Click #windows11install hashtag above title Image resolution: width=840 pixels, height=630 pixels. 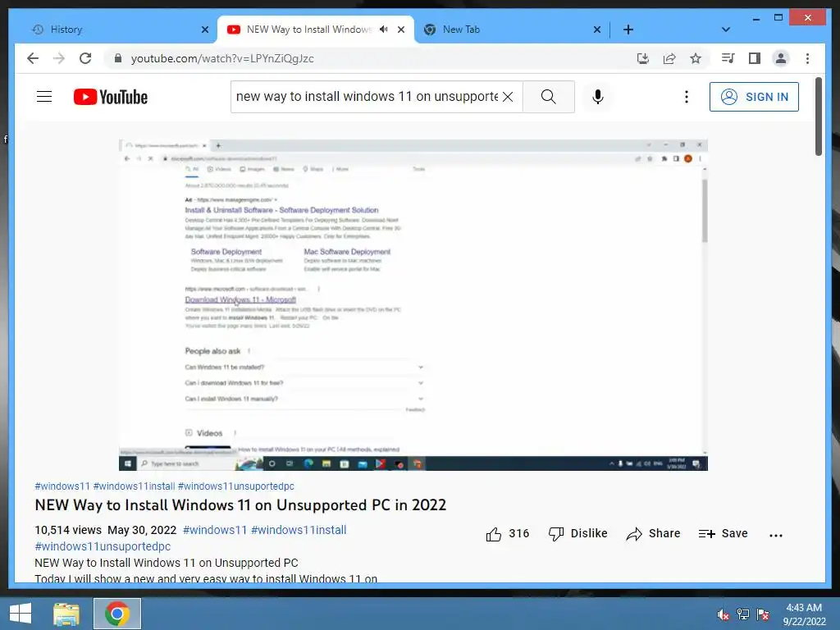coord(134,486)
